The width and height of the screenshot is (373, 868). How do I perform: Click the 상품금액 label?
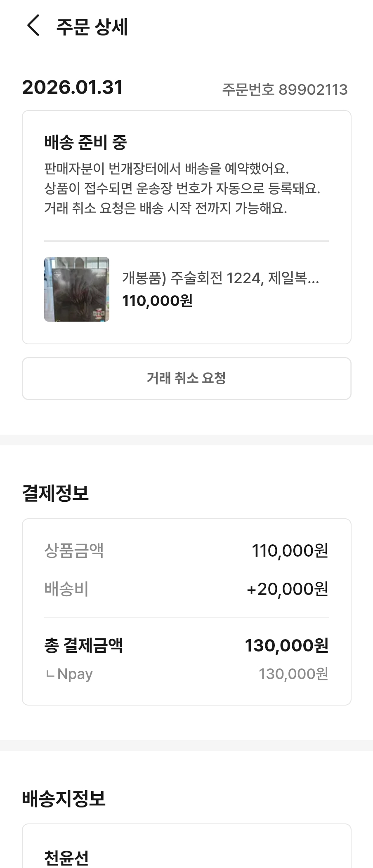(74, 550)
